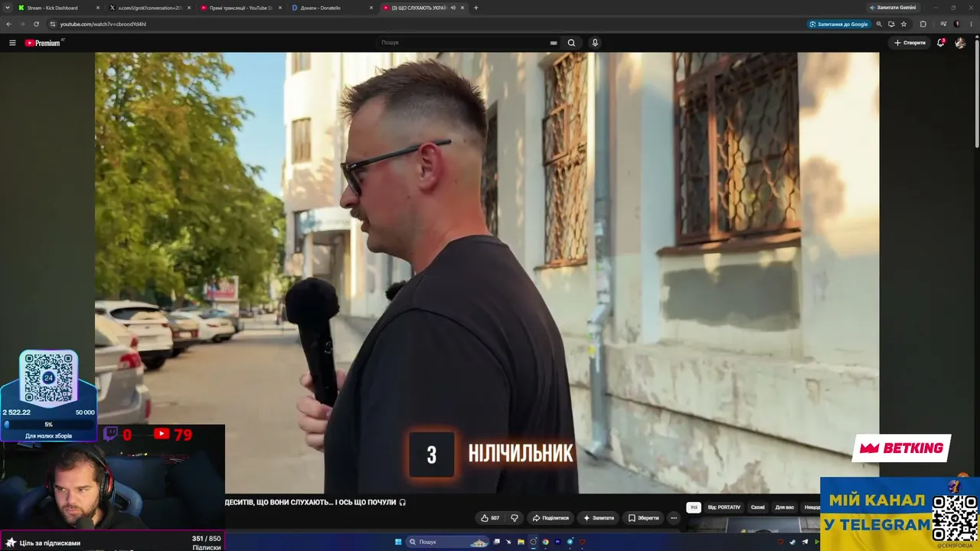Open the browser profile avatar in toolbar

coord(957,24)
